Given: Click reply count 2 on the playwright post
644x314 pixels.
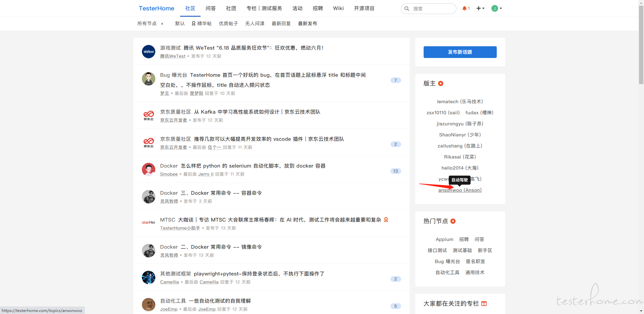Looking at the screenshot, I should pos(395,279).
